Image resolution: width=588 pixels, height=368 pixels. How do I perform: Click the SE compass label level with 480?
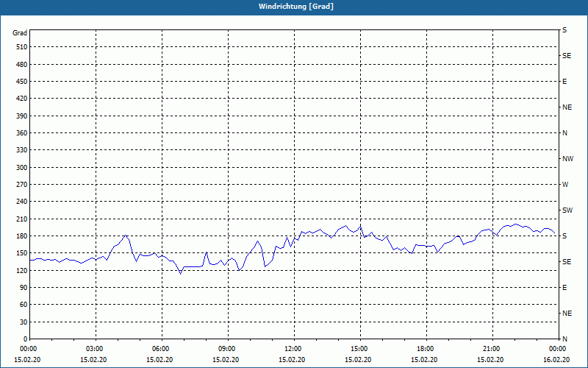coord(567,56)
